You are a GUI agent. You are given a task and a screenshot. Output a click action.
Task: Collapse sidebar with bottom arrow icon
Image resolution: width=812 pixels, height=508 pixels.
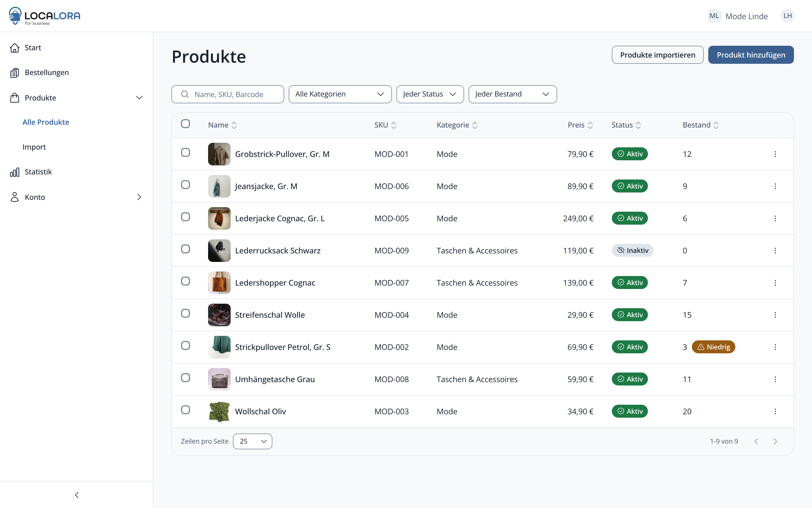click(x=76, y=495)
